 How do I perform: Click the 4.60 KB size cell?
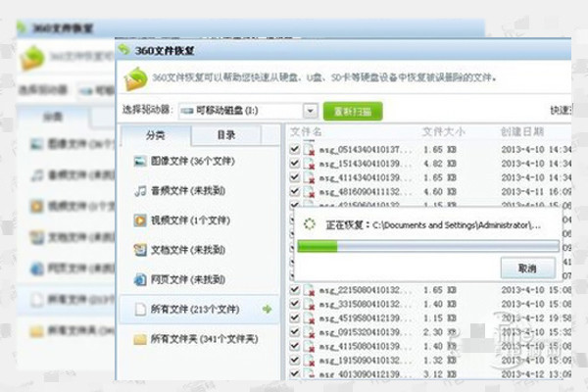[440, 192]
